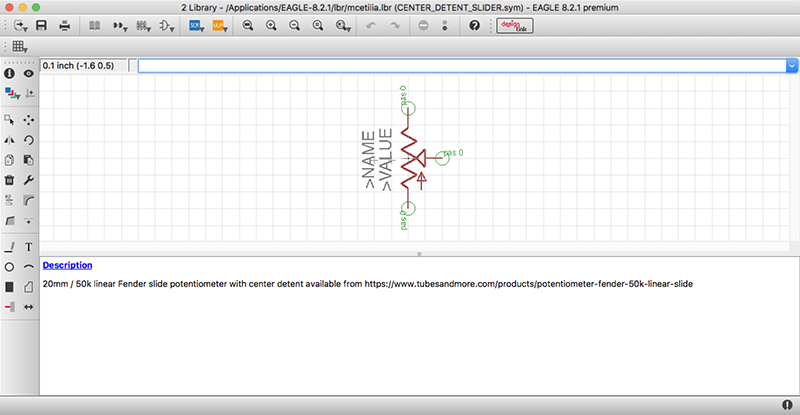
Task: Select the Name R2/10k tool
Action: [9, 201]
